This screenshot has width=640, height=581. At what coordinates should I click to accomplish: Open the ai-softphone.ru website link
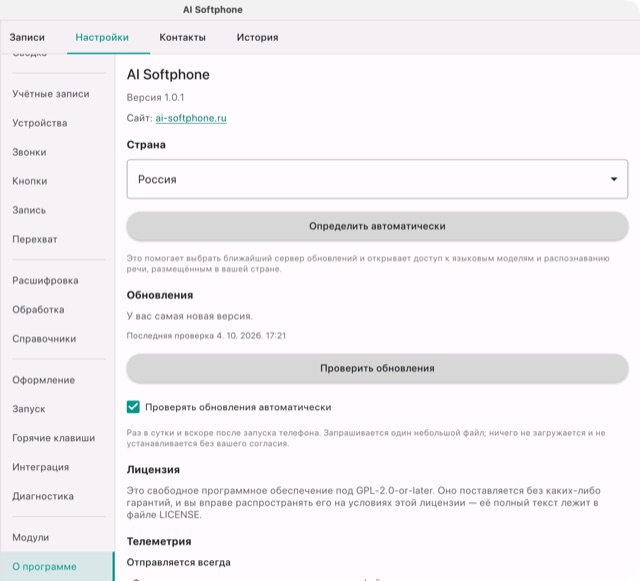[191, 118]
